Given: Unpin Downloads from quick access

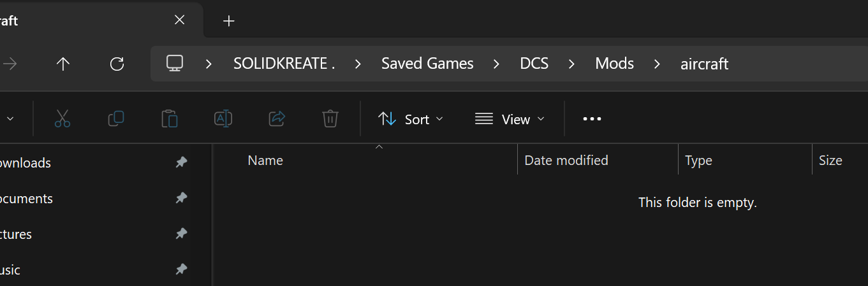Looking at the screenshot, I should (181, 163).
